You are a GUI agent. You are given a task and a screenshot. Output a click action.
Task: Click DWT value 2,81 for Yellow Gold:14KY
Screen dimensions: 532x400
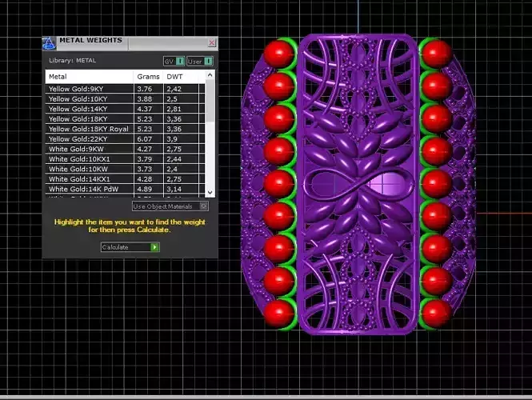(174, 109)
